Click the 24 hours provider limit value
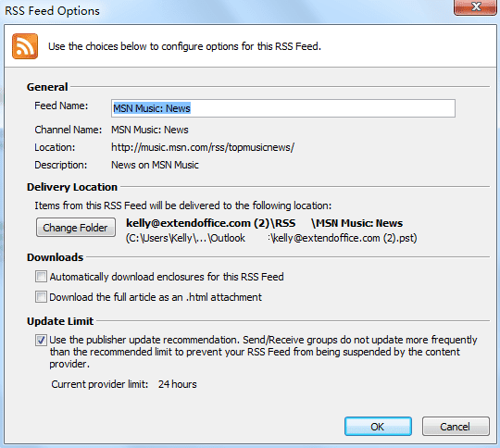This screenshot has height=448, width=500. tap(177, 384)
